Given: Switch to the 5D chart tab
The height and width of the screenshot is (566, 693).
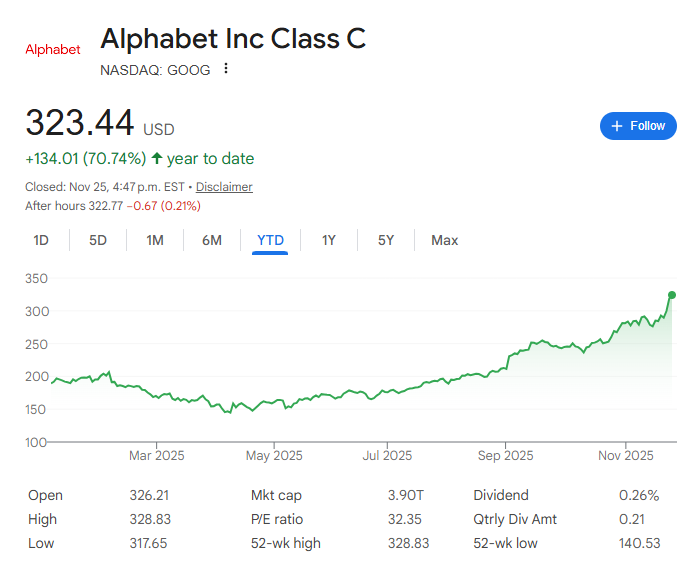Looking at the screenshot, I should 98,240.
